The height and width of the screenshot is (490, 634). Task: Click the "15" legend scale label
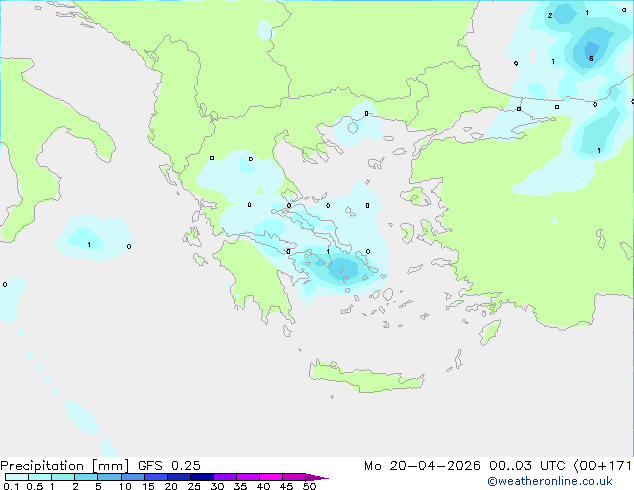pyautogui.click(x=148, y=486)
